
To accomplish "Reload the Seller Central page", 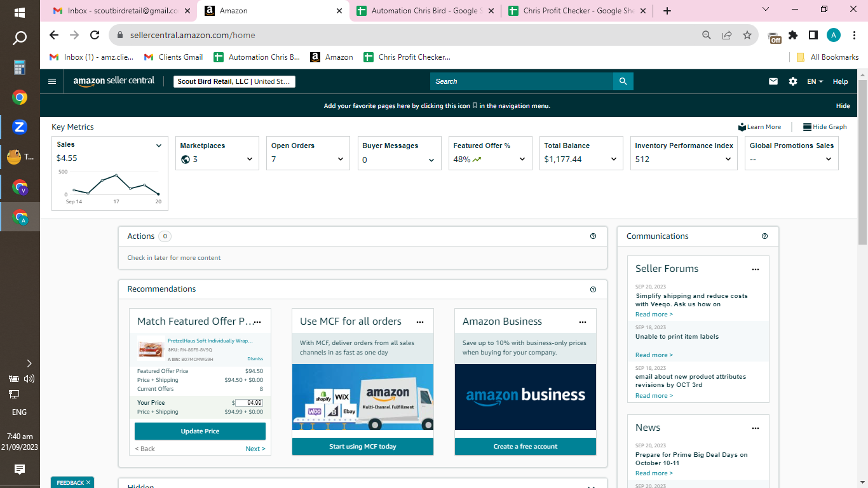I will point(95,35).
